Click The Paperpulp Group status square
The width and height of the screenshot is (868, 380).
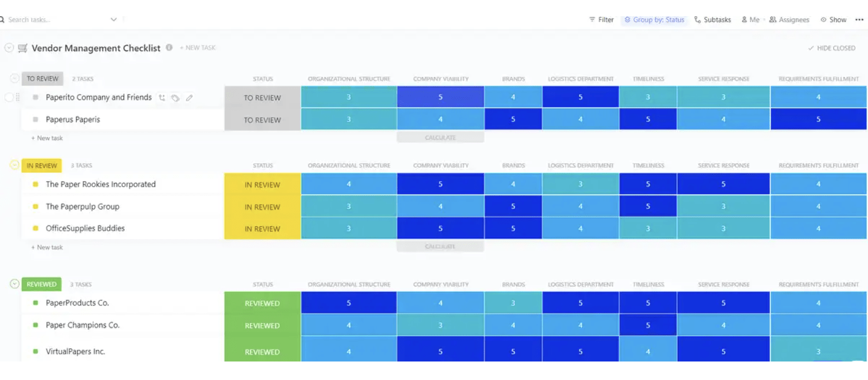[35, 206]
